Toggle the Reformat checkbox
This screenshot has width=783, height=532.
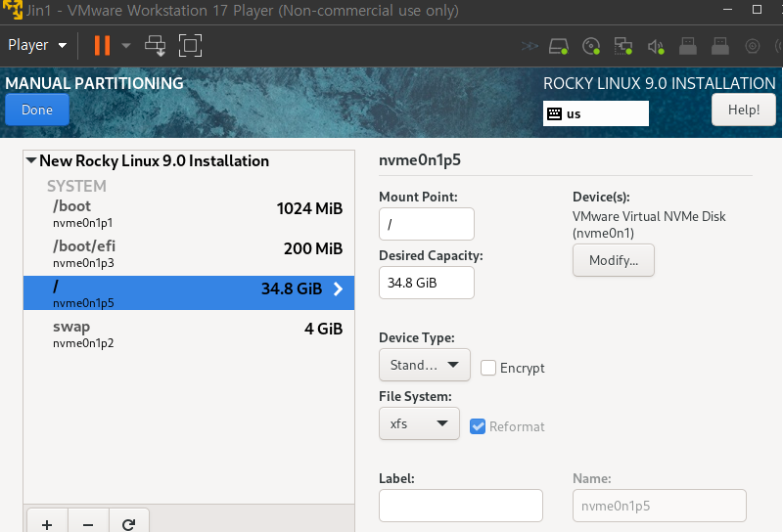click(x=478, y=426)
